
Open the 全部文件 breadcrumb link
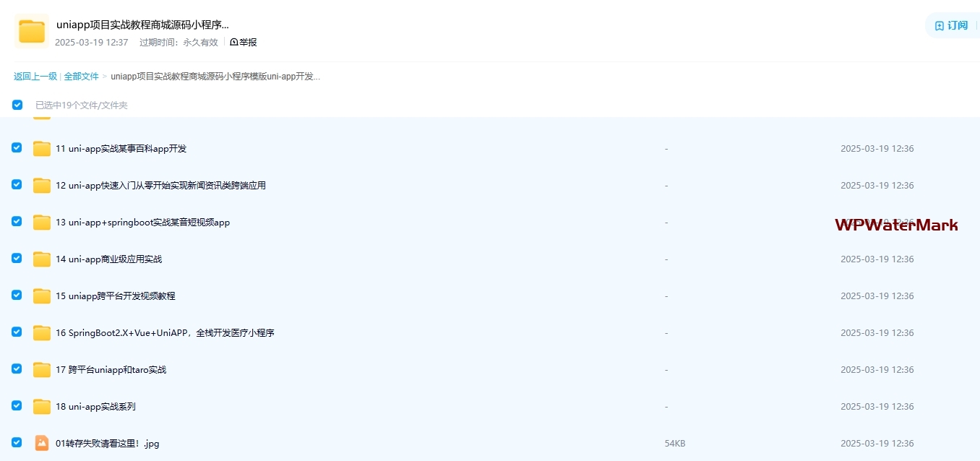pos(81,77)
